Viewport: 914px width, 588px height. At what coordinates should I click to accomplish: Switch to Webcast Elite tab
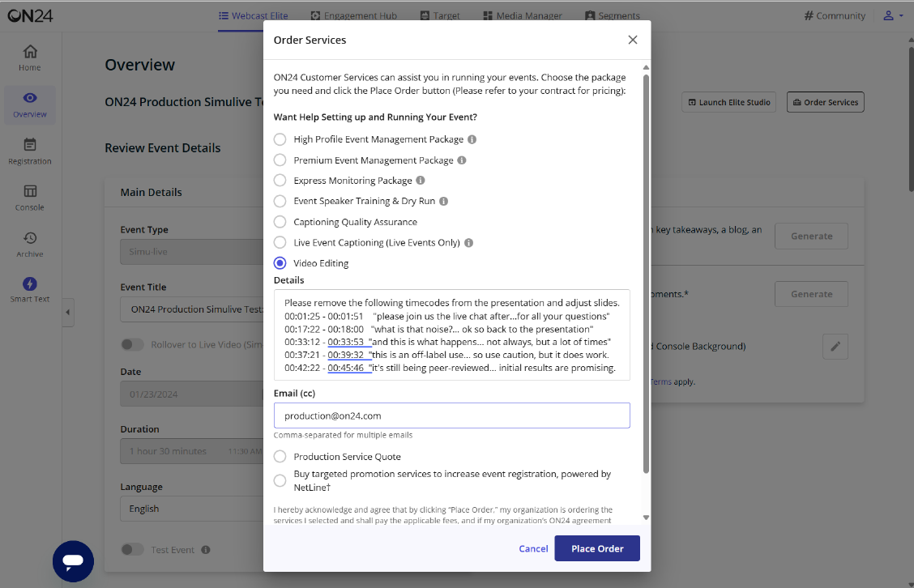point(254,15)
